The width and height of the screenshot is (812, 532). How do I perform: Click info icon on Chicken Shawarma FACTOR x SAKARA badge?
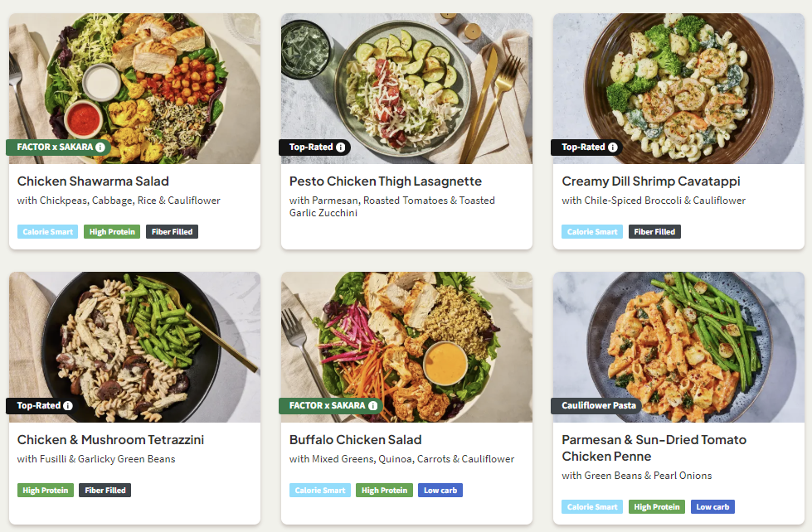pos(100,148)
